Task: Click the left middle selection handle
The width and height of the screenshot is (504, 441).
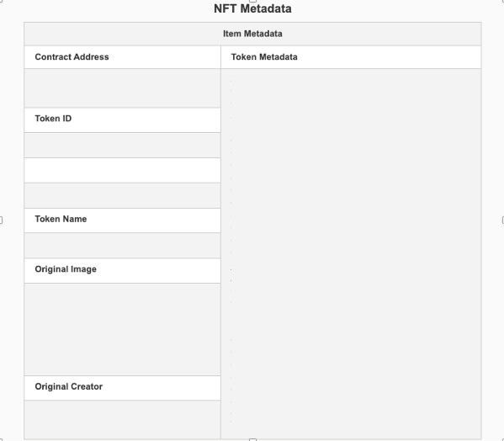Action: 1,220
